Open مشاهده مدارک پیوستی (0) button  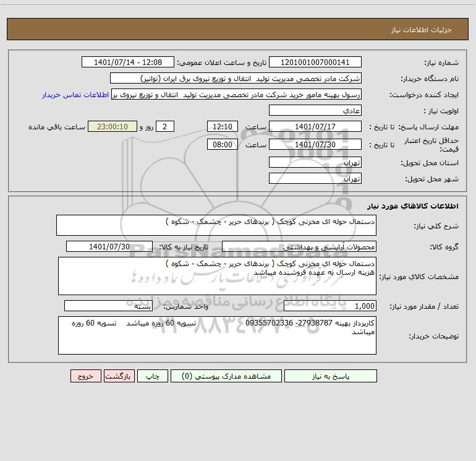[x=226, y=376]
